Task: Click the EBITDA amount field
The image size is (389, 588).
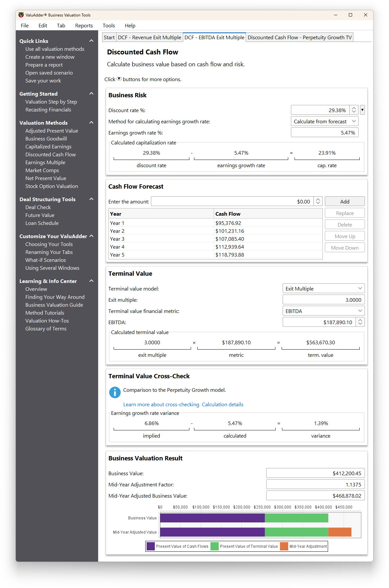Action: (x=319, y=322)
